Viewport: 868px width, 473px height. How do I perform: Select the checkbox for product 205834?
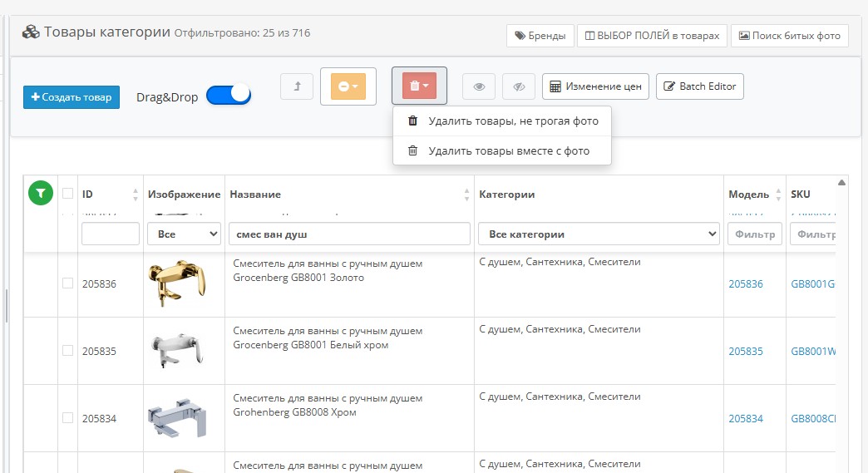click(68, 418)
